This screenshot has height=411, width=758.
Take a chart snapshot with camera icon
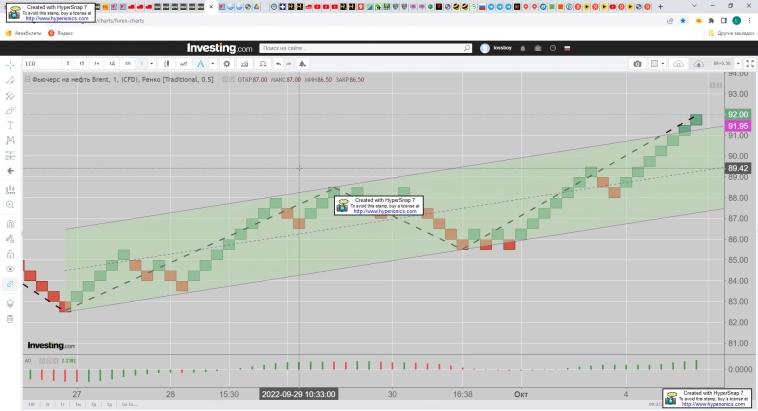(637, 64)
